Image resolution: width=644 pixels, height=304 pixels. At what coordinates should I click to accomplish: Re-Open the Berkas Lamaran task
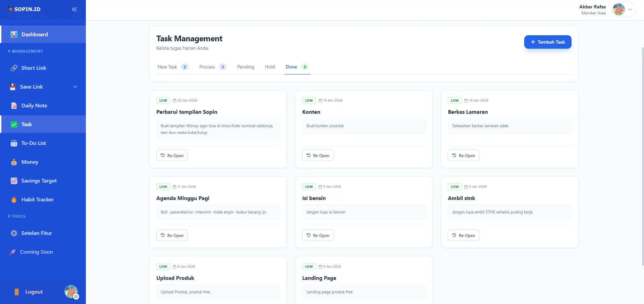[464, 156]
